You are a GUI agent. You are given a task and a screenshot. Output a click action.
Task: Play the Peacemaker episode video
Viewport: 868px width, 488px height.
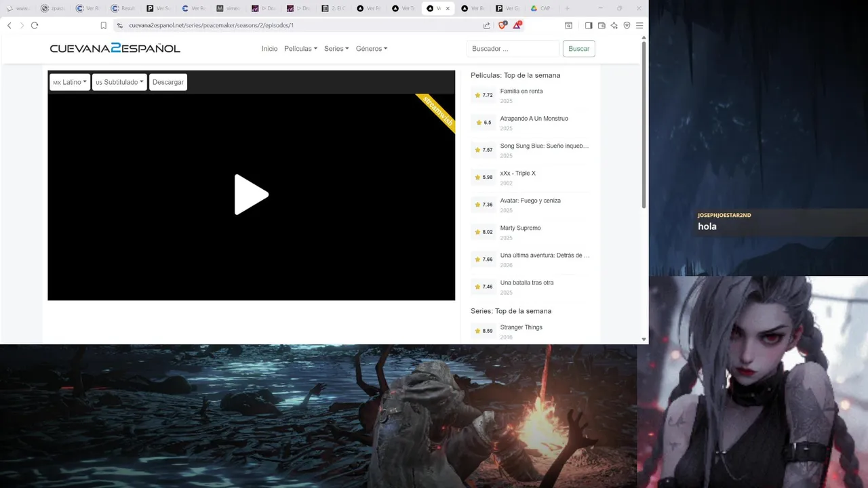pos(252,195)
